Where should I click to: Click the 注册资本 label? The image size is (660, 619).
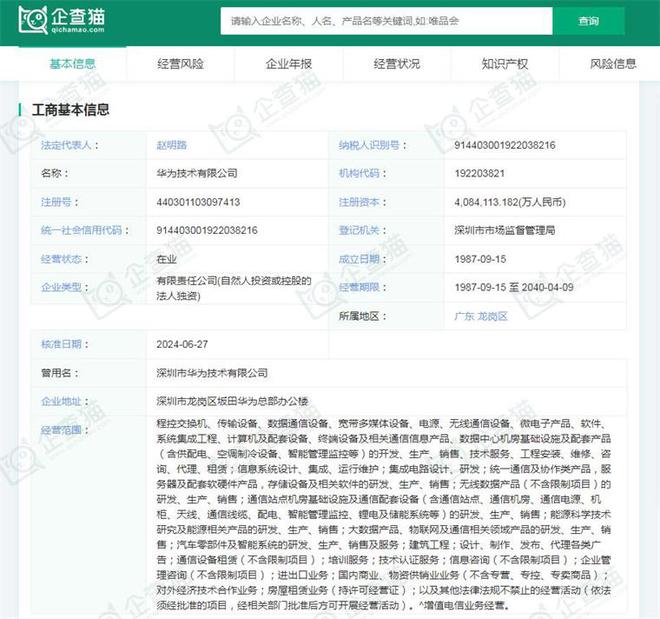pos(362,202)
